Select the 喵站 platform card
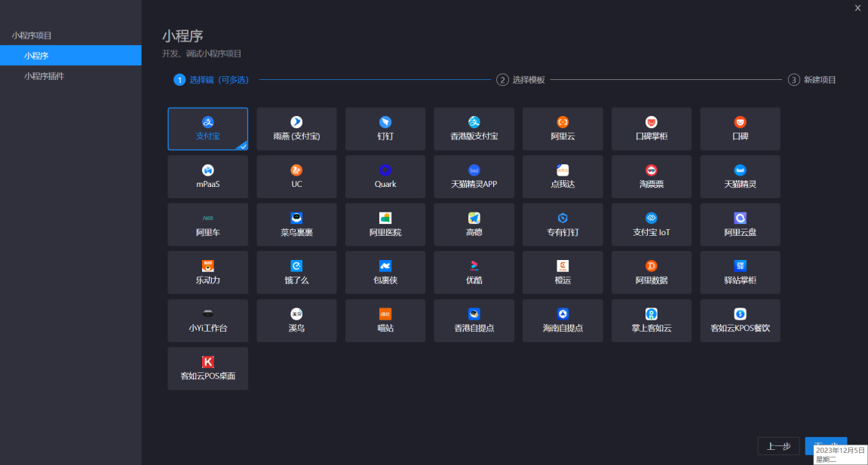 (x=385, y=321)
